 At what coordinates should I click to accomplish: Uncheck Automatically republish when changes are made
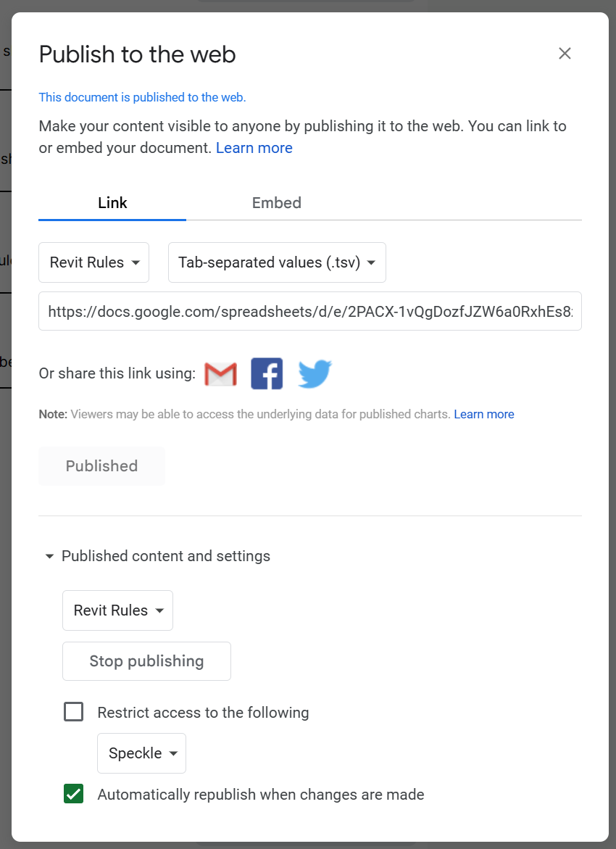pyautogui.click(x=74, y=794)
